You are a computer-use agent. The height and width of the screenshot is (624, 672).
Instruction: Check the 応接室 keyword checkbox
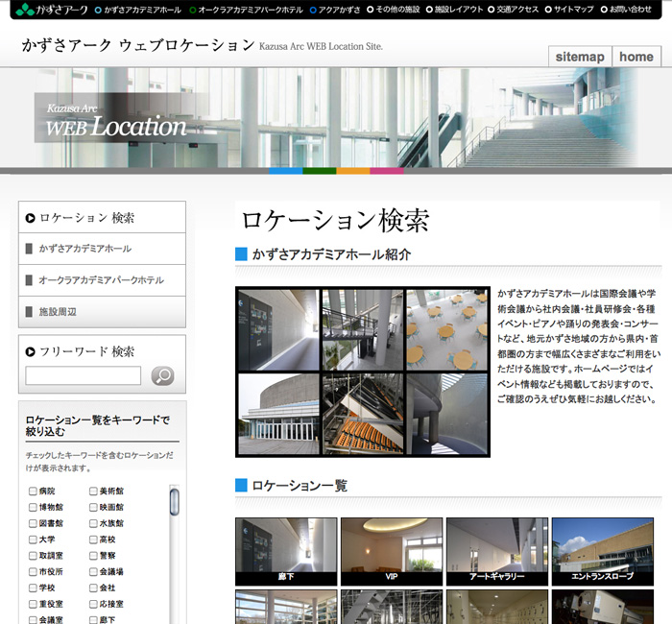pos(93,604)
